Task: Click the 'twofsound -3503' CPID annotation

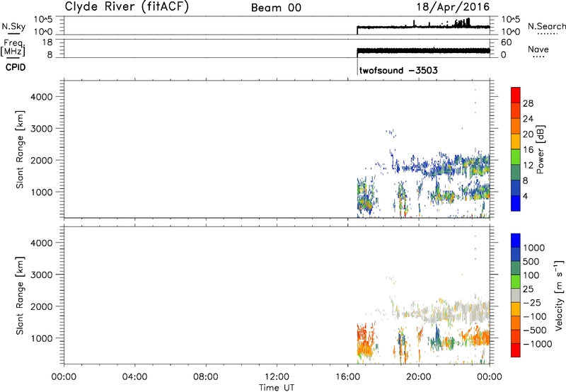Action: (398, 70)
